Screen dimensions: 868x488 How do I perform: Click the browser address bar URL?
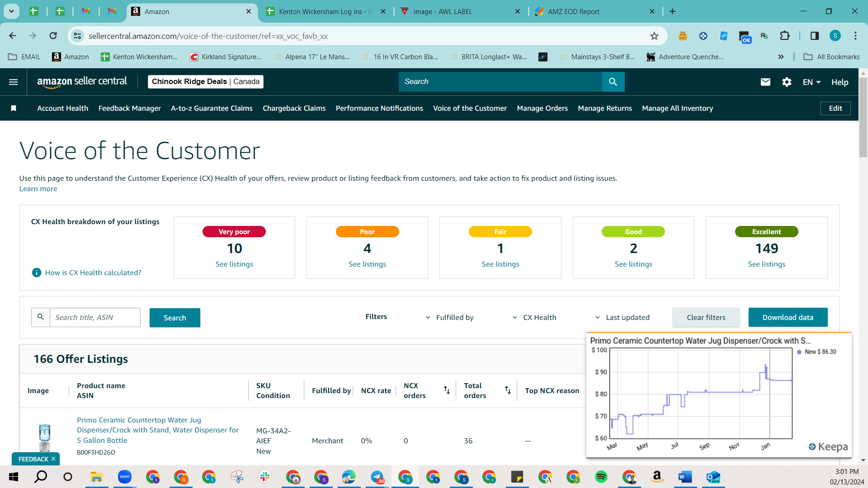[x=208, y=36]
